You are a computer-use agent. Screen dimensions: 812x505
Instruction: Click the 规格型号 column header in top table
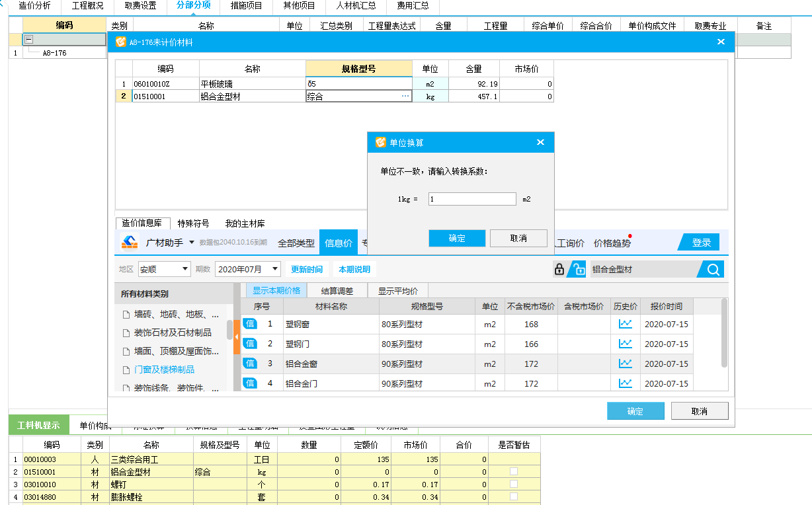(359, 69)
